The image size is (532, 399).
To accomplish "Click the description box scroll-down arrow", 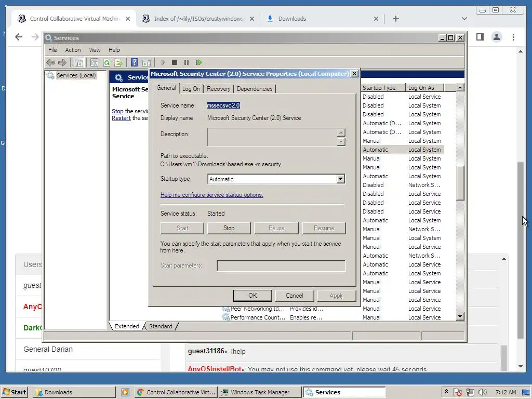I will point(341,141).
